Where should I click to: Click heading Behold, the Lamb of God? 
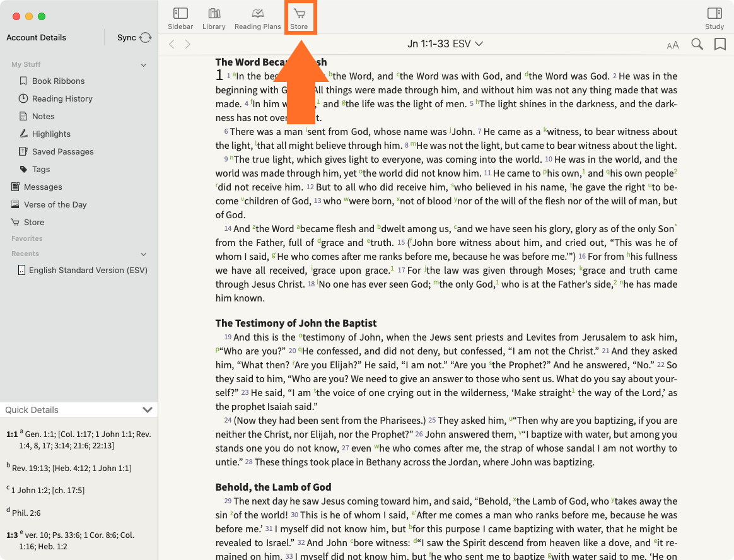tap(274, 487)
